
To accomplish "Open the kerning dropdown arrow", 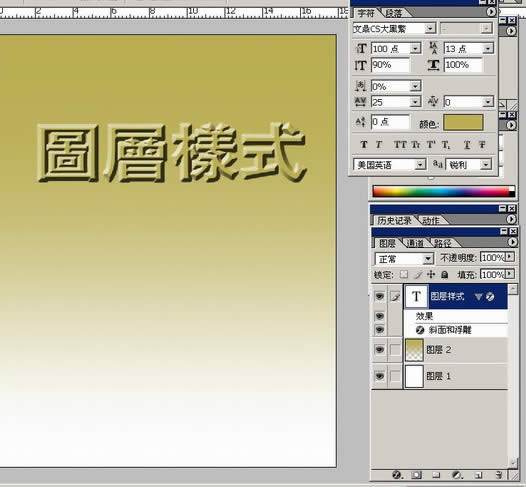I will (488, 102).
